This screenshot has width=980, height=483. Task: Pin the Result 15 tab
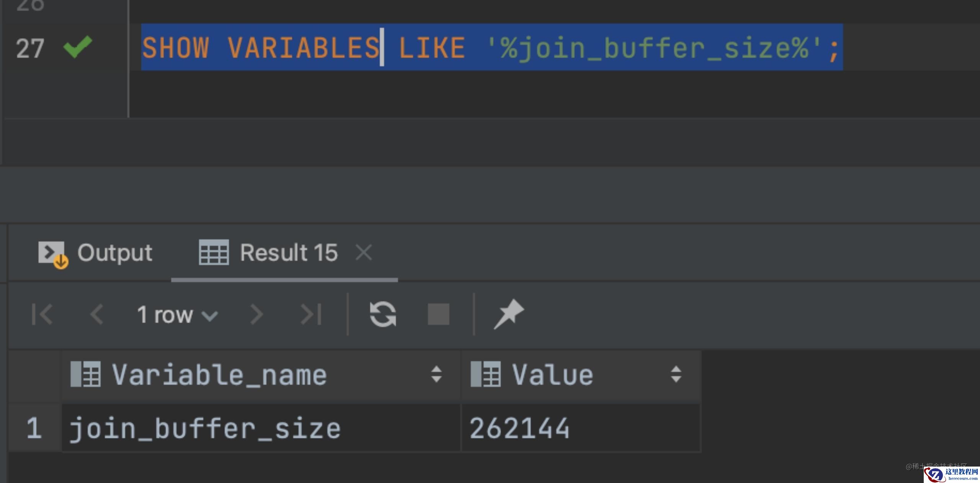(509, 314)
